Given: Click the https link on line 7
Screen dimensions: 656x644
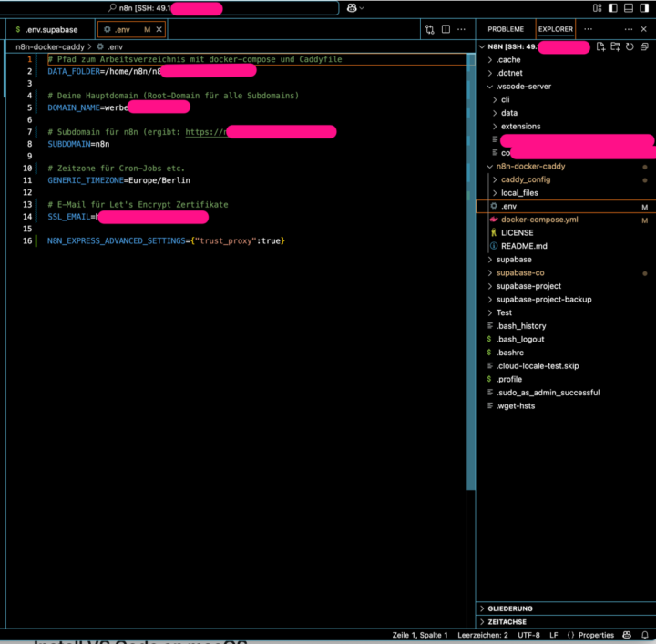Looking at the screenshot, I should [206, 132].
